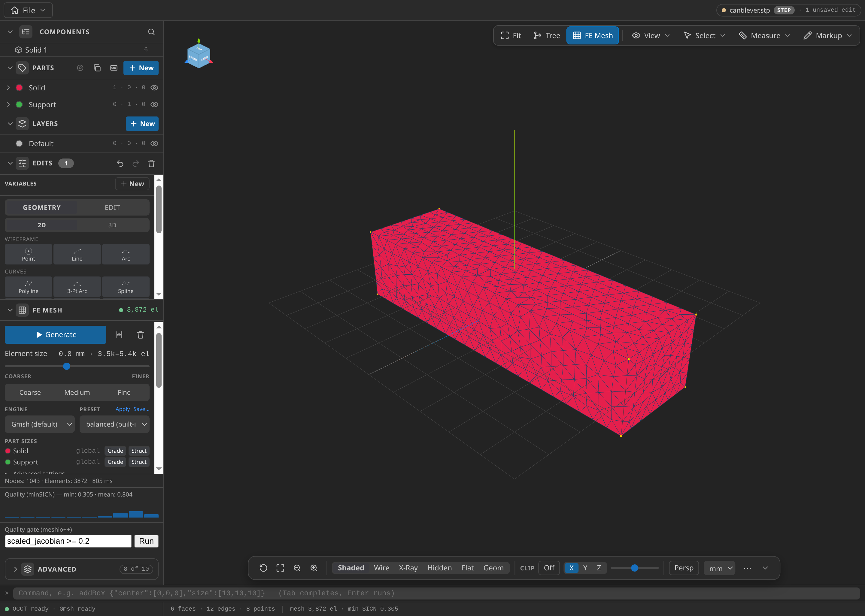The image size is (865, 616).
Task: Open the mm units dropdown
Action: (719, 568)
